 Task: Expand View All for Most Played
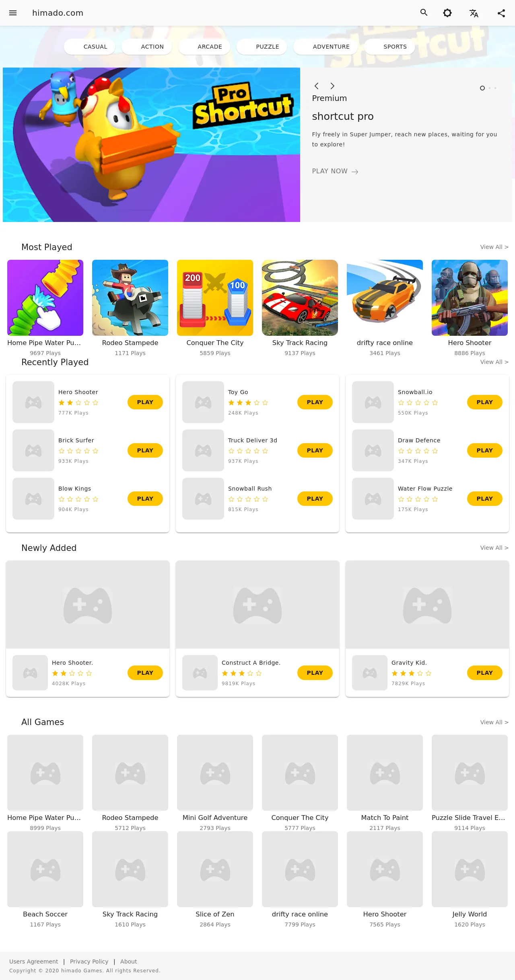[x=494, y=247]
